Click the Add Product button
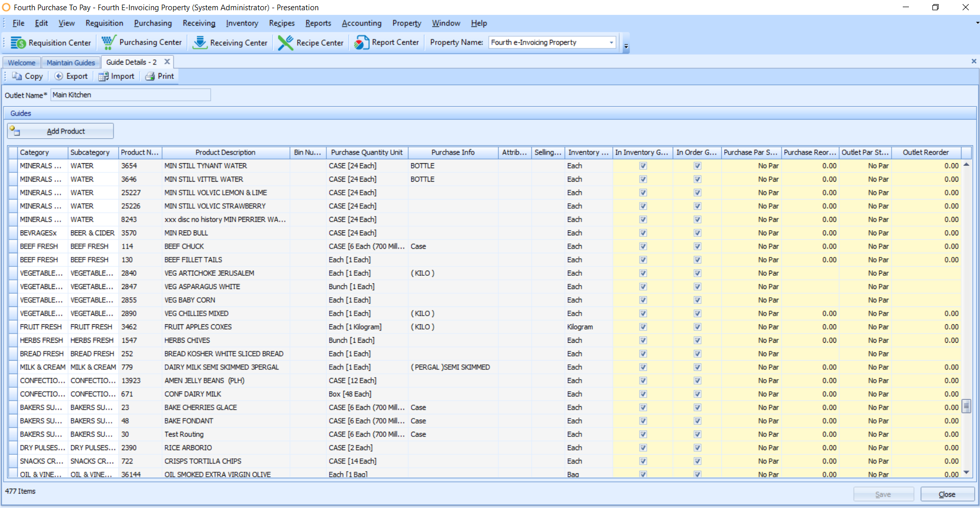The width and height of the screenshot is (980, 508). point(61,131)
